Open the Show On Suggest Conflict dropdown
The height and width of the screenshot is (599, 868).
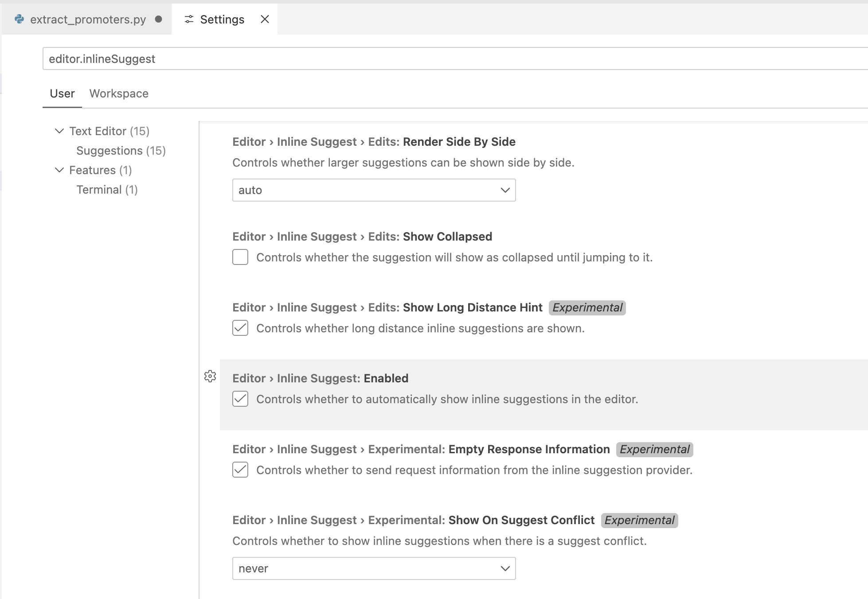374,568
